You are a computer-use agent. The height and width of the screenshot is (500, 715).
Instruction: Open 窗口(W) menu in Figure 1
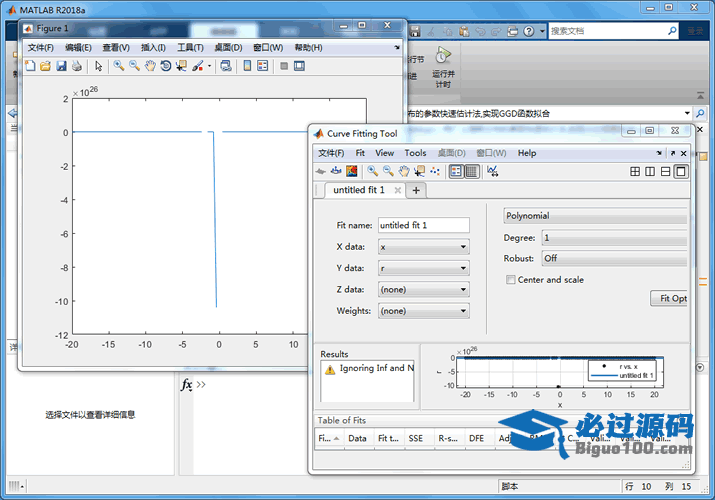click(x=268, y=47)
